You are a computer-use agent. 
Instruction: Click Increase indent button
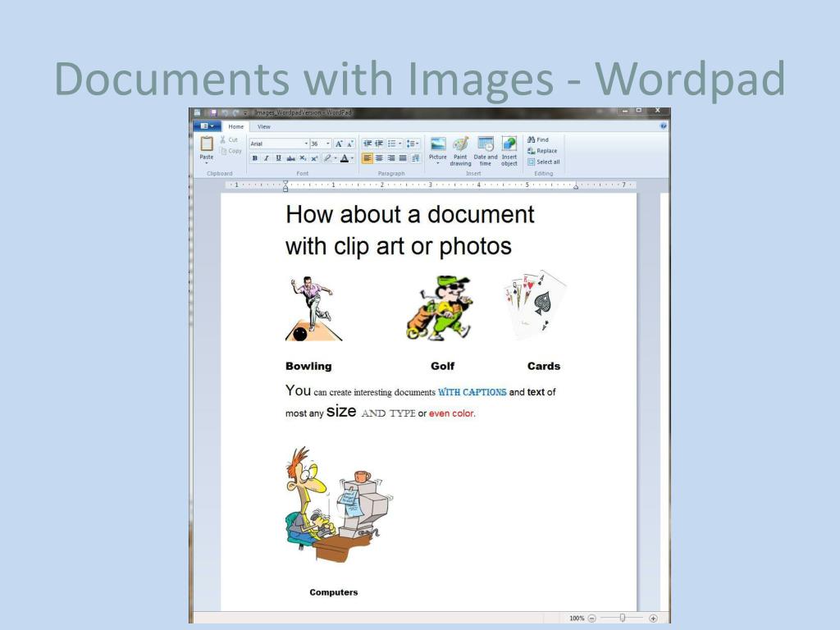pos(379,144)
